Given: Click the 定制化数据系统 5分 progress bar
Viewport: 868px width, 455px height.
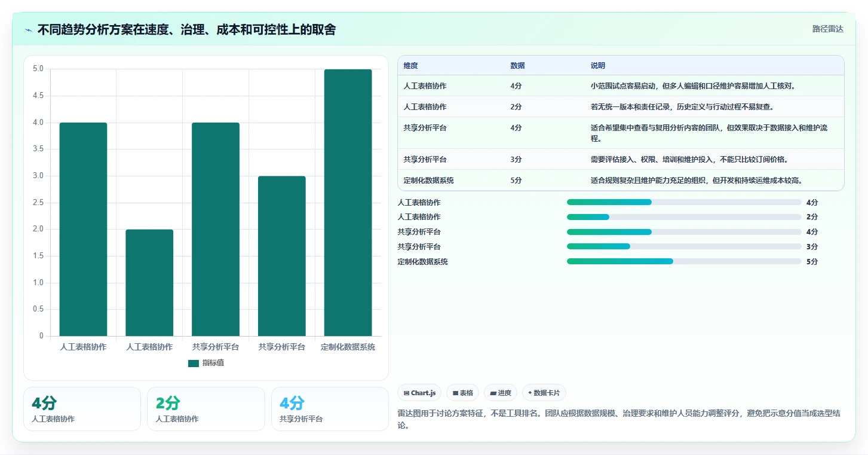Looking at the screenshot, I should [684, 261].
